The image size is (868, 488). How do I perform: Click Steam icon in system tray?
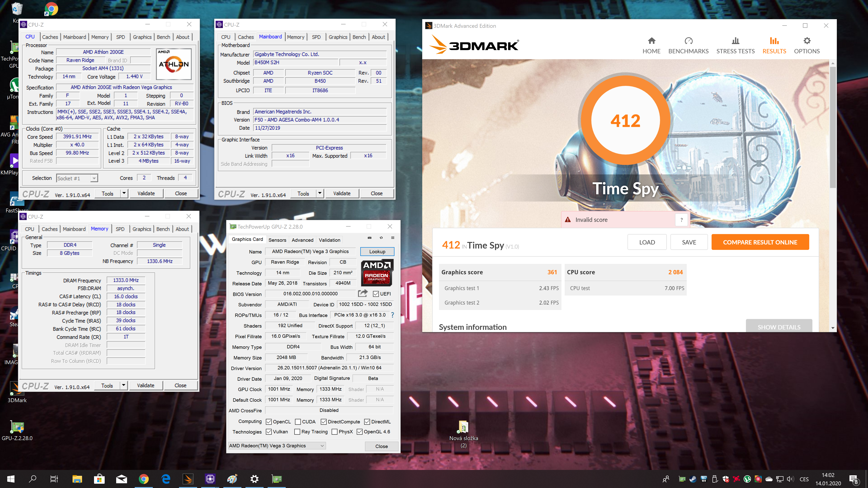(693, 479)
